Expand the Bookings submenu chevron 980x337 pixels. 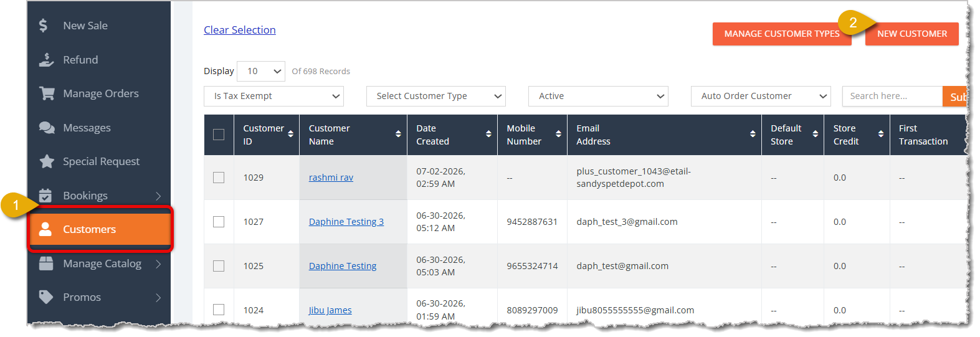pyautogui.click(x=158, y=196)
